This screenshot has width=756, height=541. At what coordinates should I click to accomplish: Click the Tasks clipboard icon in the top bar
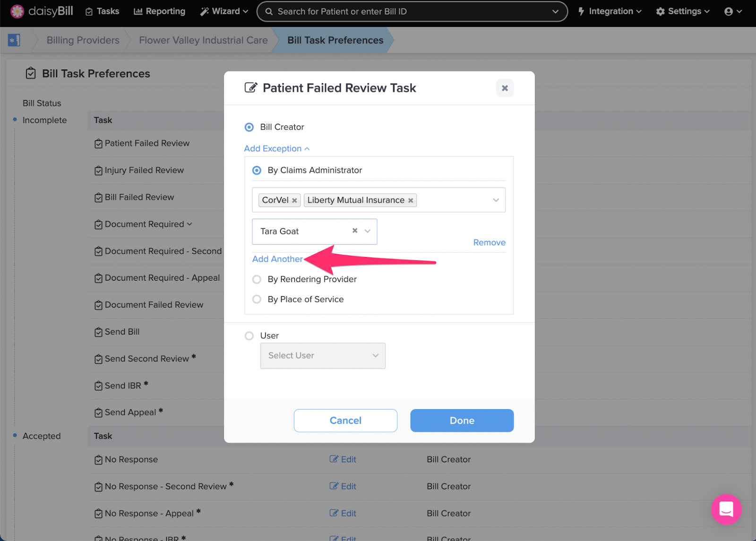coord(88,11)
